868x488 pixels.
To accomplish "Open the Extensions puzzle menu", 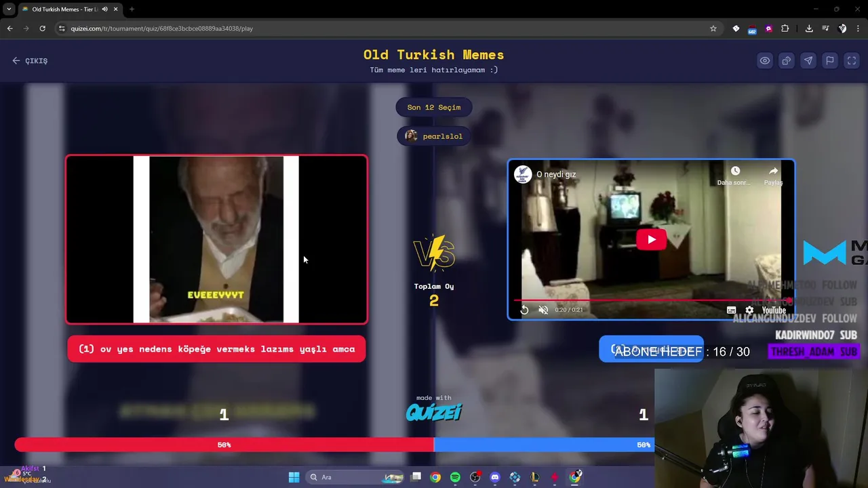I will tap(785, 28).
